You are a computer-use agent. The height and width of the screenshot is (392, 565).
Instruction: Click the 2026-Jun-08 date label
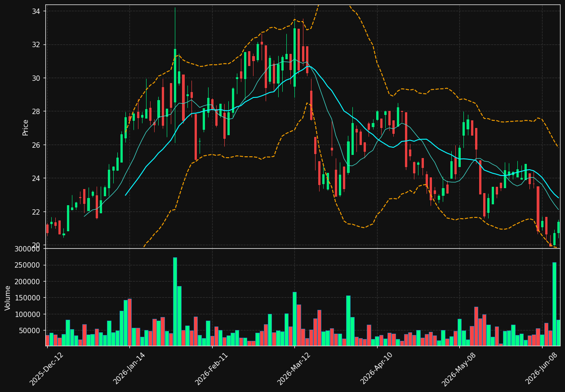click(542, 369)
